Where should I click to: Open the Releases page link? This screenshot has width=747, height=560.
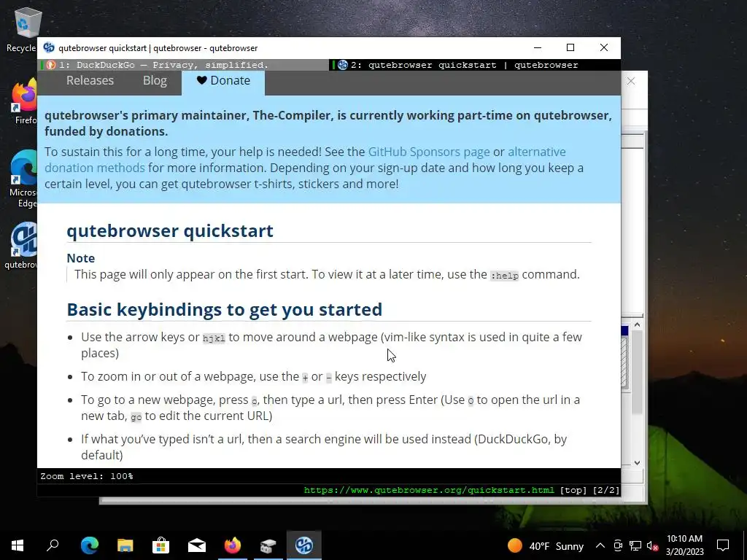(90, 80)
